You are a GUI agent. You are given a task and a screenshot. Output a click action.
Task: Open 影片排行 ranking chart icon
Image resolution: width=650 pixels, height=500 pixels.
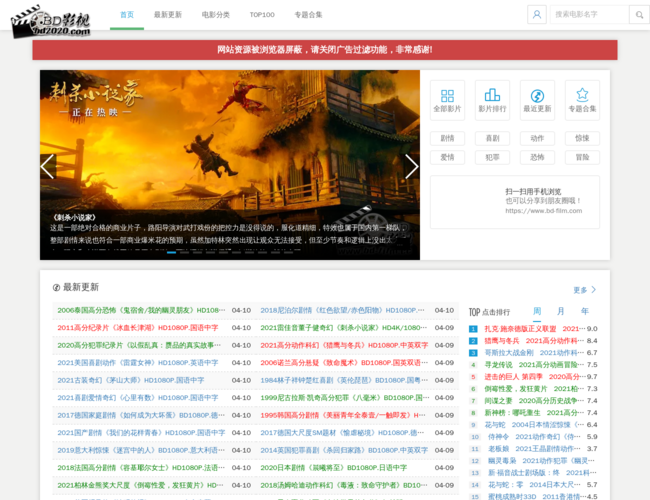tap(492, 100)
